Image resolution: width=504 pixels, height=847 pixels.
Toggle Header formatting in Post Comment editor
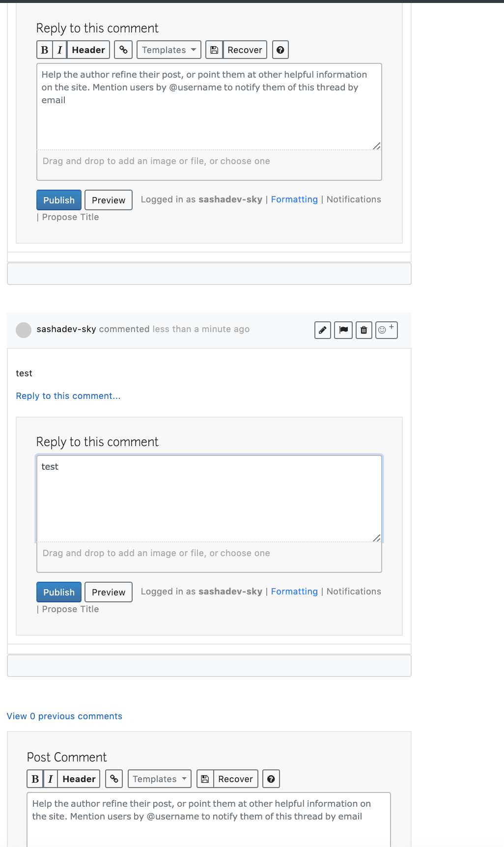[79, 779]
